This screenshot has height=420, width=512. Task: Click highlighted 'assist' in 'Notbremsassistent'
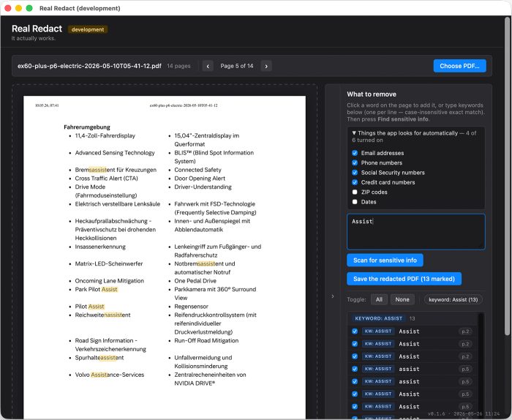tap(207, 263)
